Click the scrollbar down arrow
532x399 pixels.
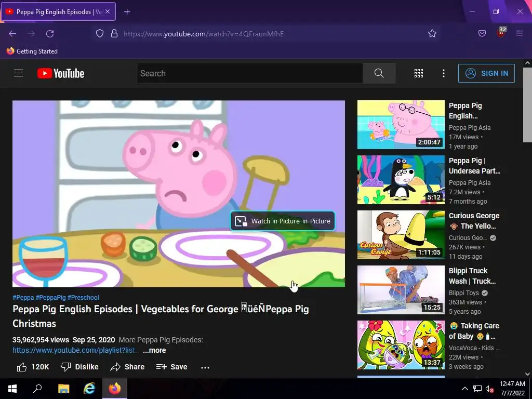click(527, 374)
